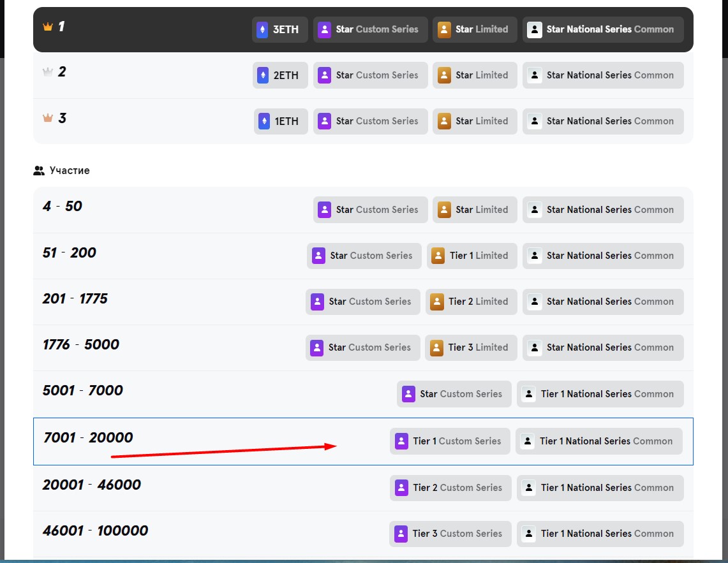Click the purple icon in row 5001 - 7000

pyautogui.click(x=408, y=394)
